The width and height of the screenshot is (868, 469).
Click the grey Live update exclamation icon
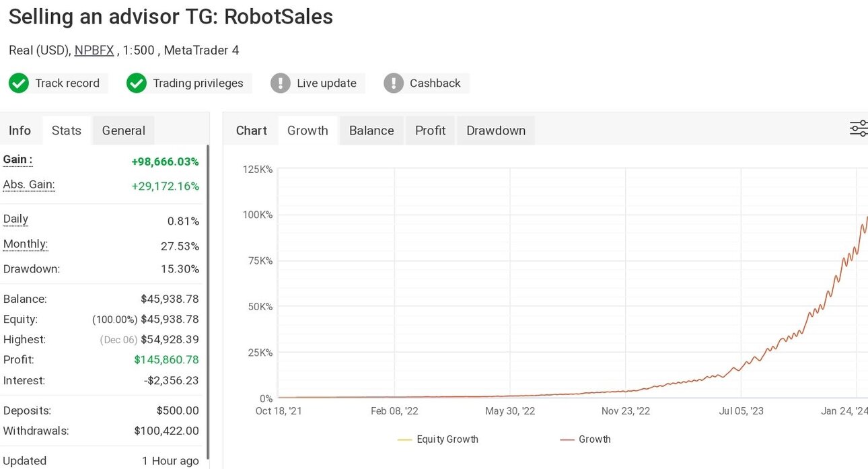281,83
